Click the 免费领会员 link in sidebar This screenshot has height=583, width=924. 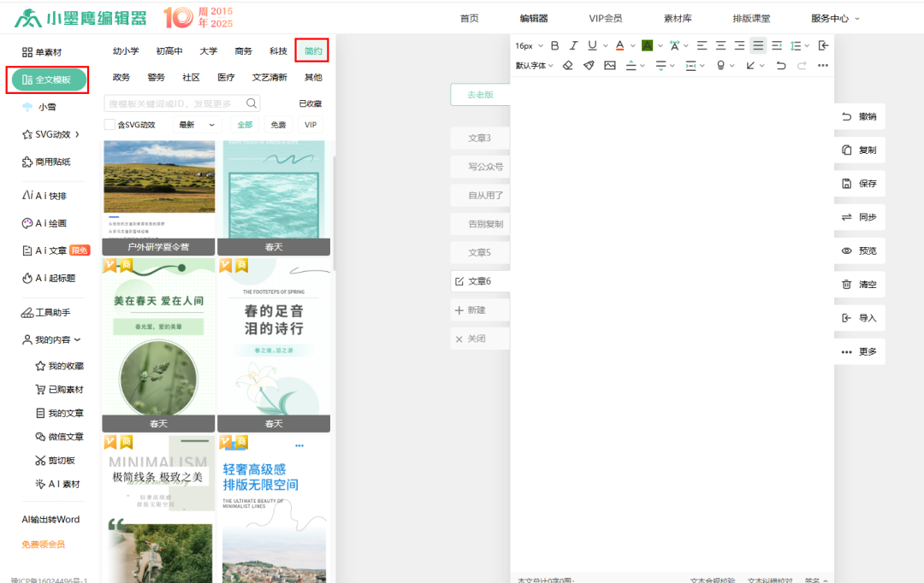(x=43, y=544)
